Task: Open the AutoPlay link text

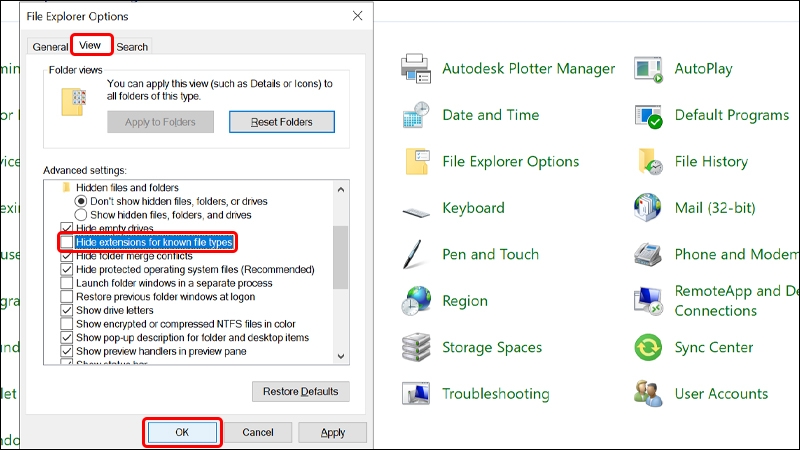Action: [x=704, y=69]
